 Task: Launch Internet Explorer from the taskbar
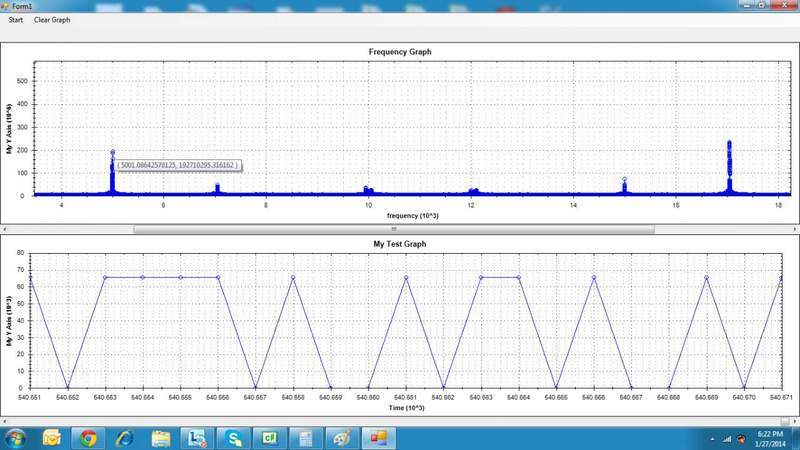pos(124,437)
